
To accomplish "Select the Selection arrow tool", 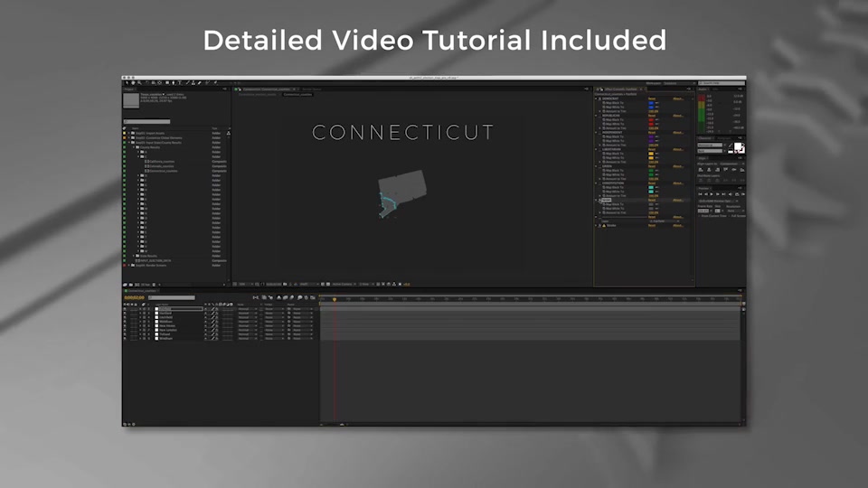I will (127, 83).
